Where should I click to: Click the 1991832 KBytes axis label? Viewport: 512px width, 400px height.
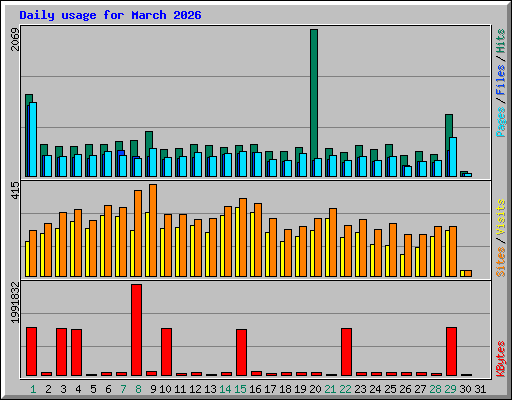15,302
